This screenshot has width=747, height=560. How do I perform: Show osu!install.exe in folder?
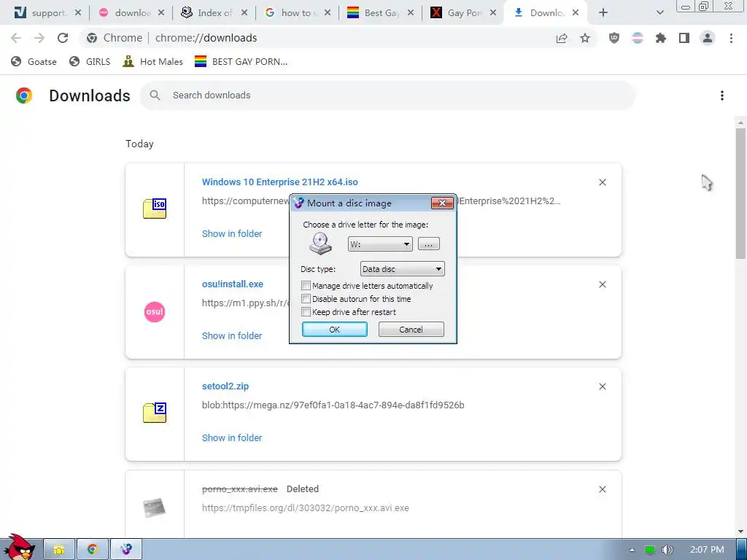click(232, 335)
